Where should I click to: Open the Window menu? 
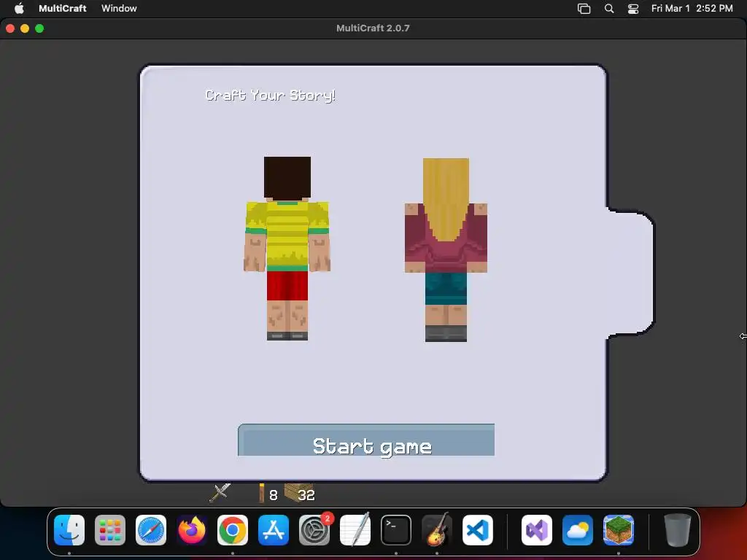coord(119,8)
